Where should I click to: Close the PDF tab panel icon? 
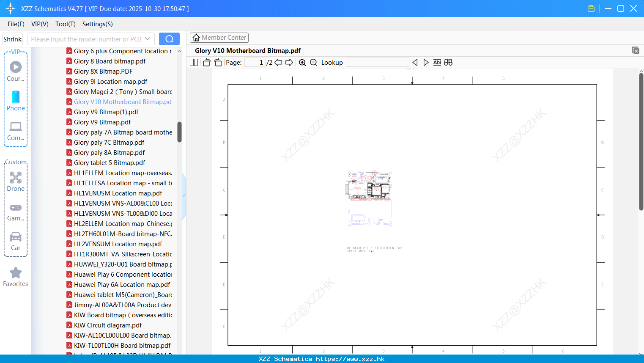click(635, 50)
